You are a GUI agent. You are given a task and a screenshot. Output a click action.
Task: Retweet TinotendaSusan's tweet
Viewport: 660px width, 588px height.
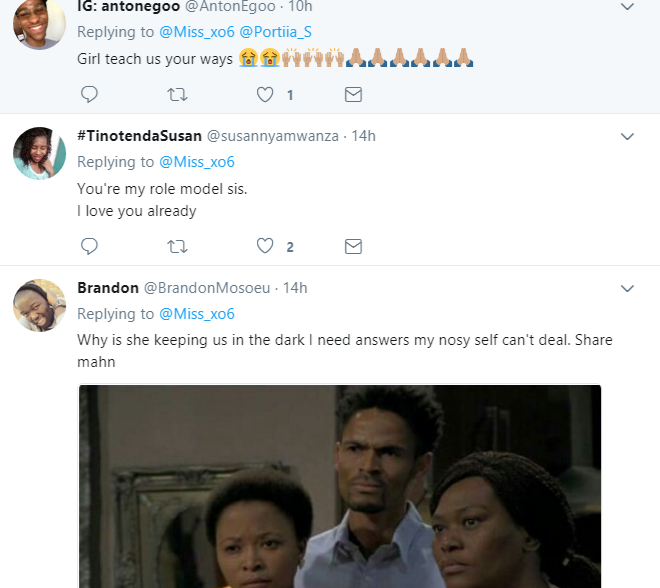(177, 246)
